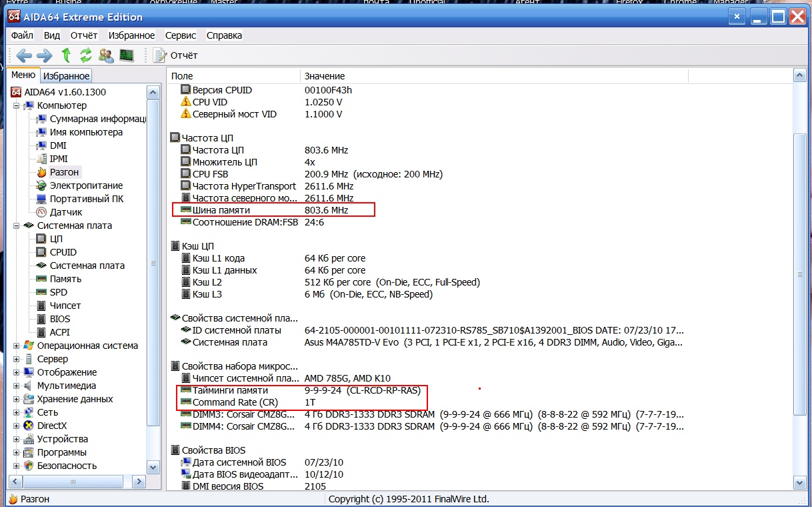This screenshot has width=812, height=507.
Task: Expand the Отображение tree node
Action: pyautogui.click(x=17, y=372)
